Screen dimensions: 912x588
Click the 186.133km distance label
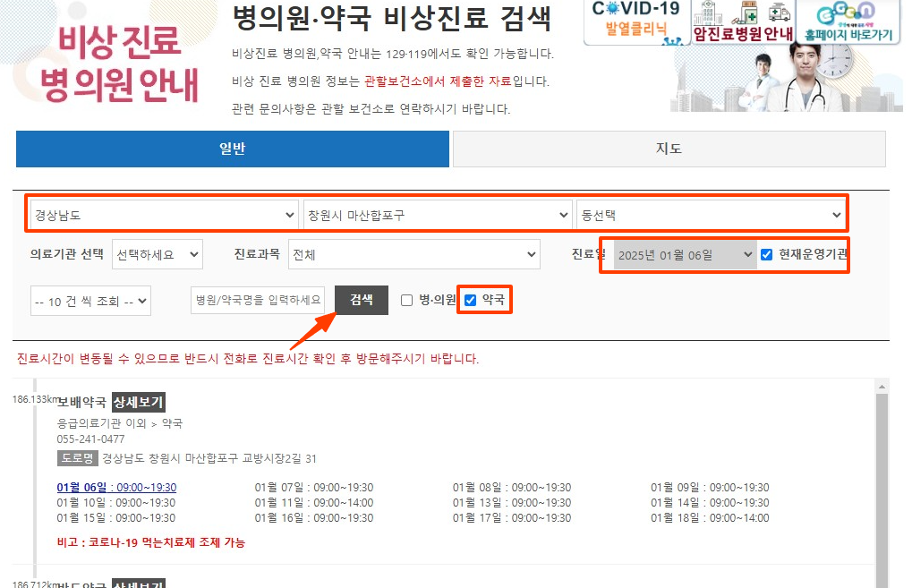tap(36, 399)
